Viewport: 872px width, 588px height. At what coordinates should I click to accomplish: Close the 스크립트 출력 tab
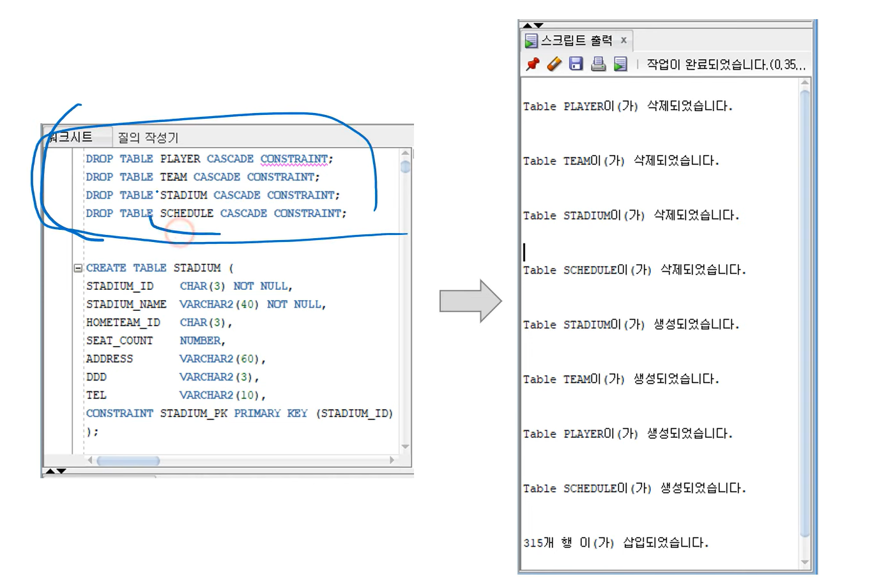click(x=623, y=40)
